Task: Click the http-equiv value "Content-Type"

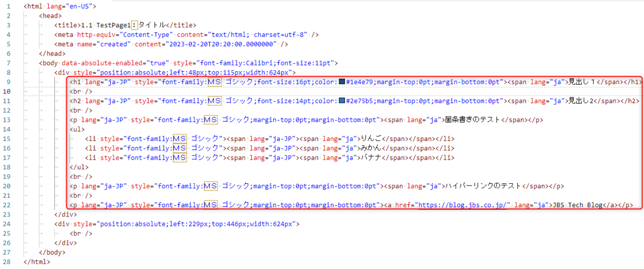Action: click(146, 35)
